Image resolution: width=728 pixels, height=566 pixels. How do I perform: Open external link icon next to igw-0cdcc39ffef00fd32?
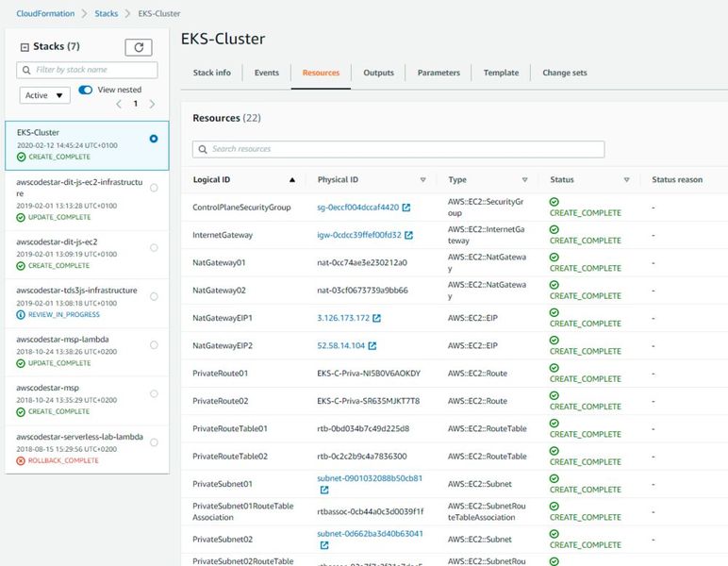(x=408, y=236)
